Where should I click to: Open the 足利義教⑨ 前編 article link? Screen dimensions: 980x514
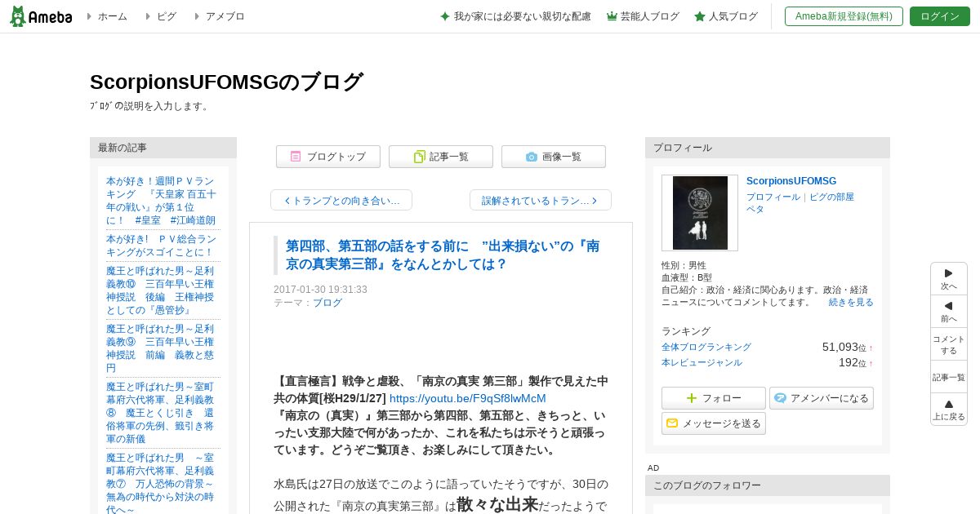point(161,348)
